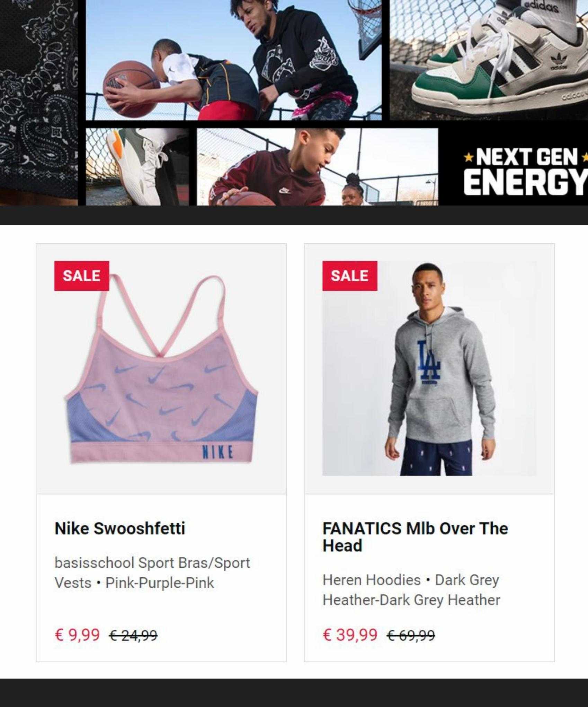Viewport: 588px width, 707px height.
Task: Click the blue LA logo on the hoodie
Action: tap(429, 362)
